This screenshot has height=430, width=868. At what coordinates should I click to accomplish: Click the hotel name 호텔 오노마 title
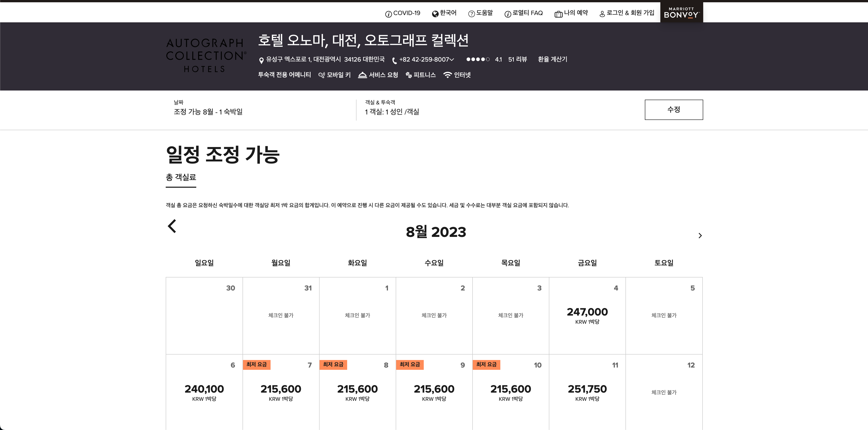pos(363,40)
